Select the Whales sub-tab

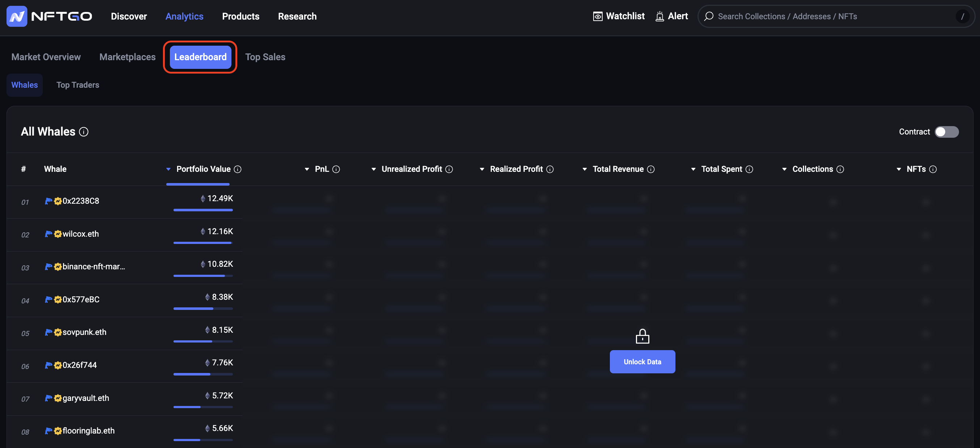click(25, 85)
